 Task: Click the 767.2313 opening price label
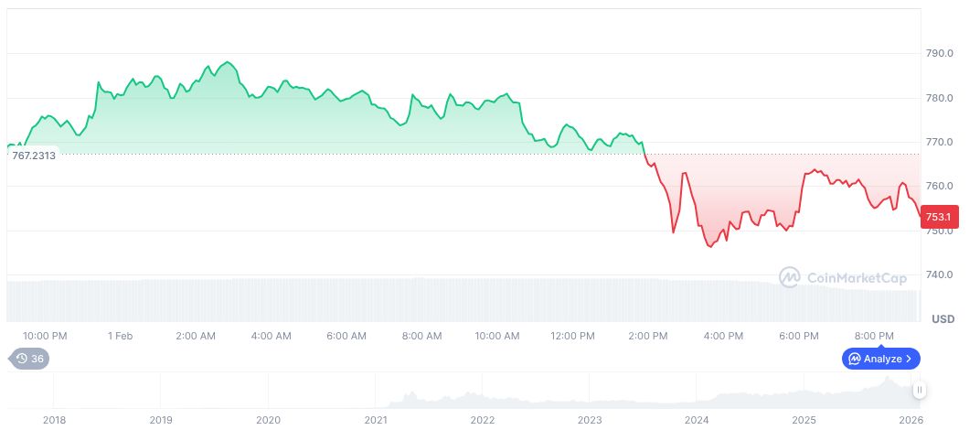click(34, 156)
